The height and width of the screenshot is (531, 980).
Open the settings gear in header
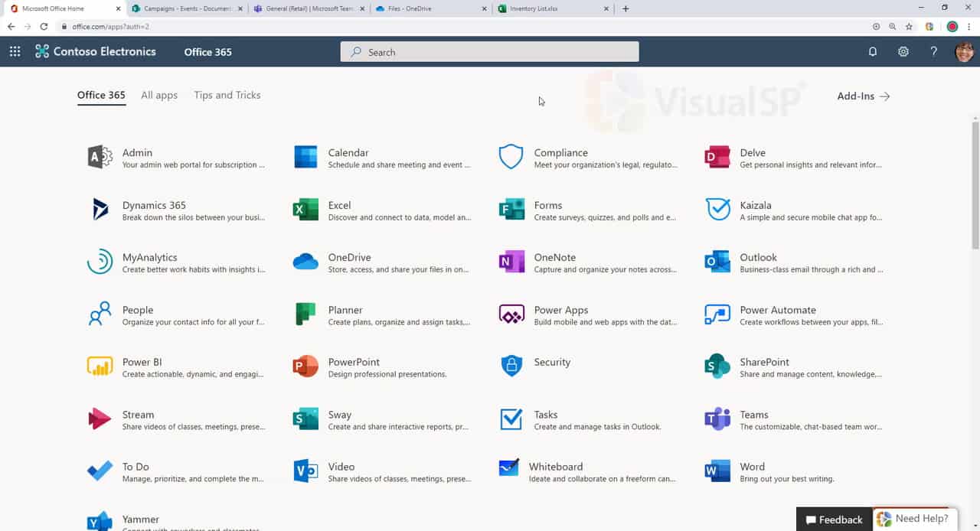[x=903, y=52]
